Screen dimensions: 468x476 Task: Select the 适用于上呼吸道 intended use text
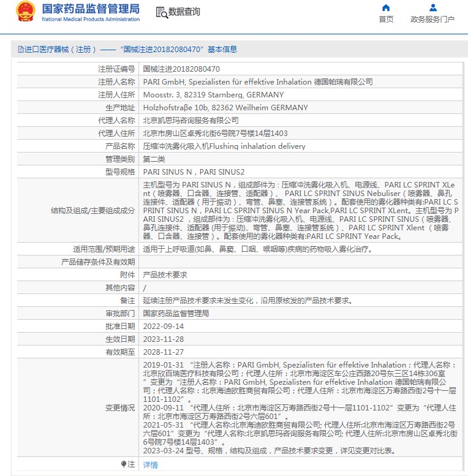258,249
